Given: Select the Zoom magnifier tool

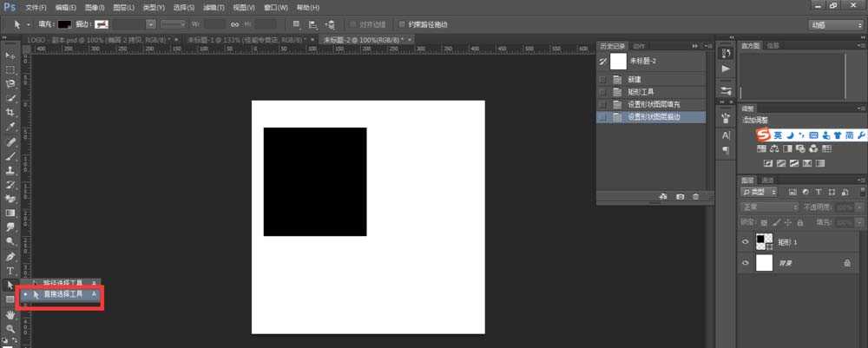Looking at the screenshot, I should 10,329.
